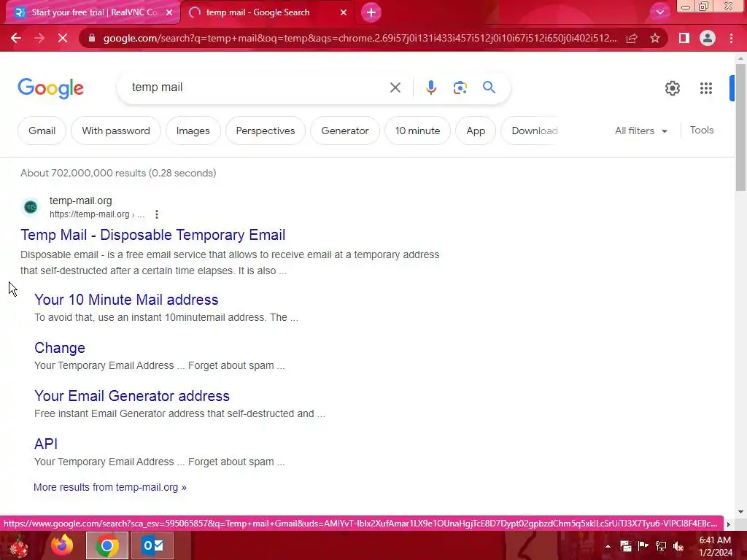
Task: Filter results by Gmail chip
Action: coord(42,131)
